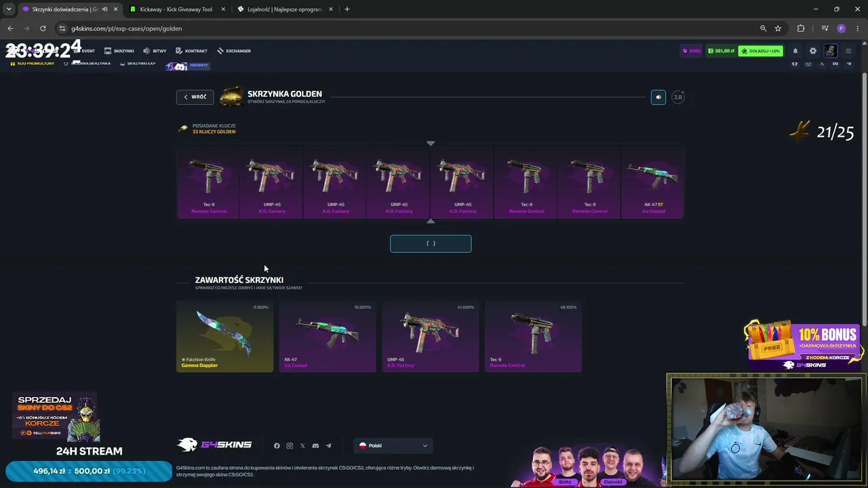Expand the tab search dropdown
Image resolution: width=868 pixels, height=488 pixels.
(9, 9)
